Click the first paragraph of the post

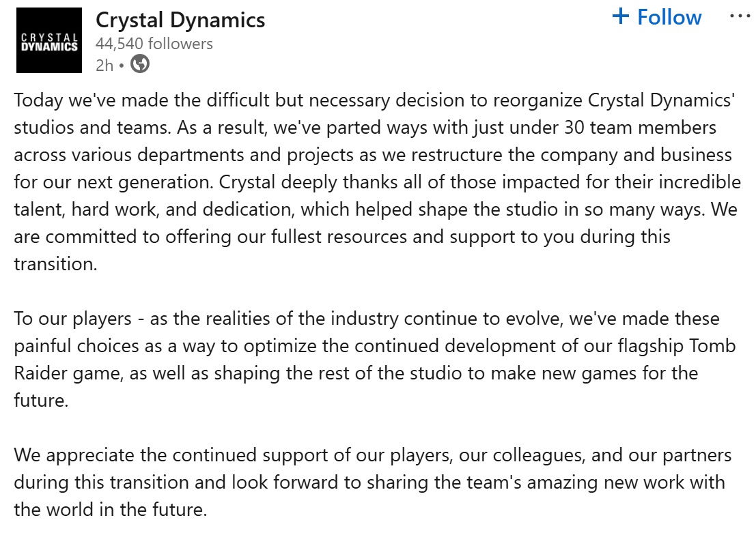pos(376,182)
